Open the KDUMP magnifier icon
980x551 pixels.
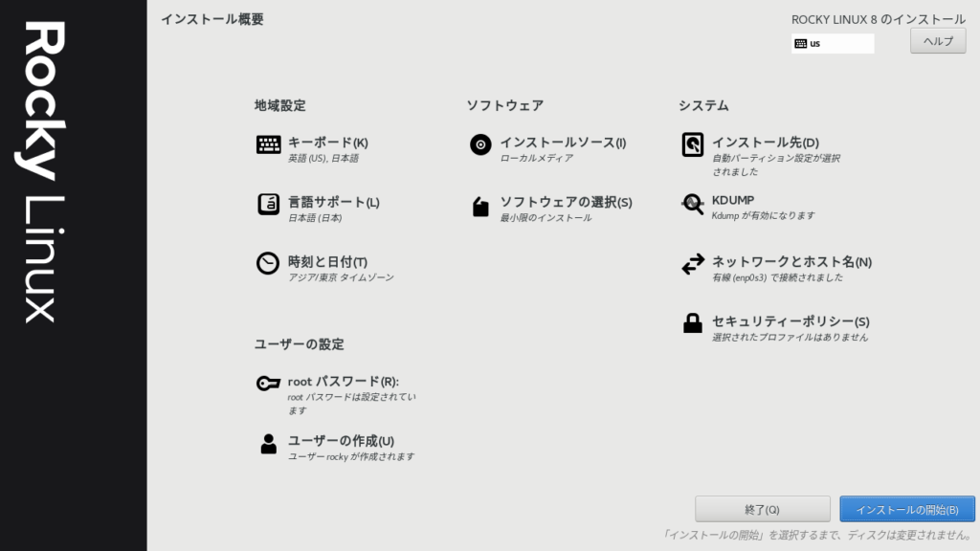tap(693, 204)
